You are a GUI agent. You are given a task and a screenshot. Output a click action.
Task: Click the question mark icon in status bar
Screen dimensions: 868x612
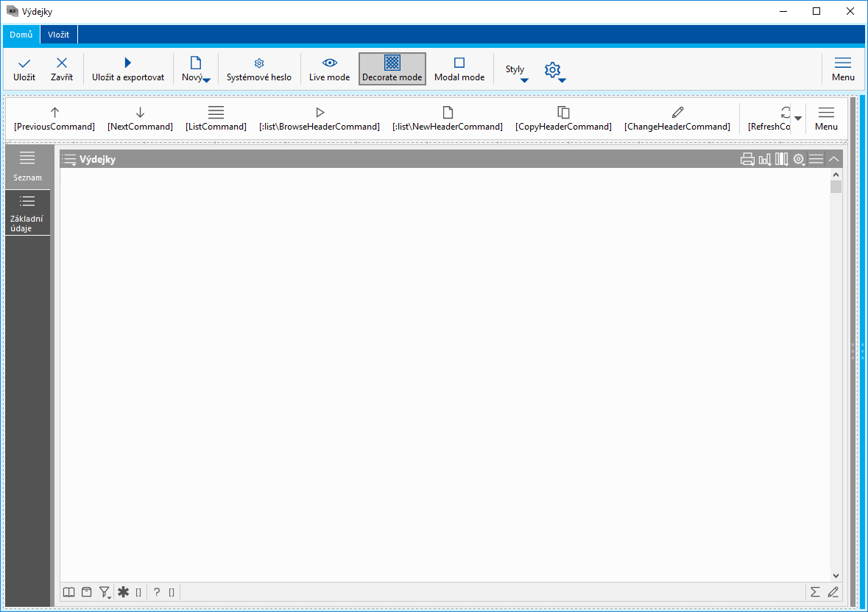[158, 592]
